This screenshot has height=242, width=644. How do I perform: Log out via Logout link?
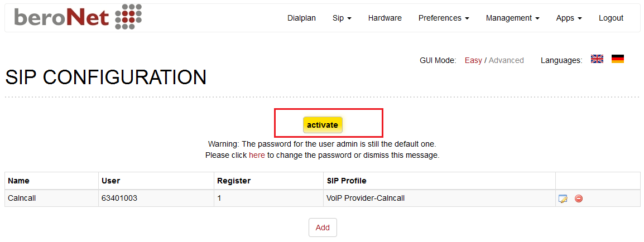[611, 18]
